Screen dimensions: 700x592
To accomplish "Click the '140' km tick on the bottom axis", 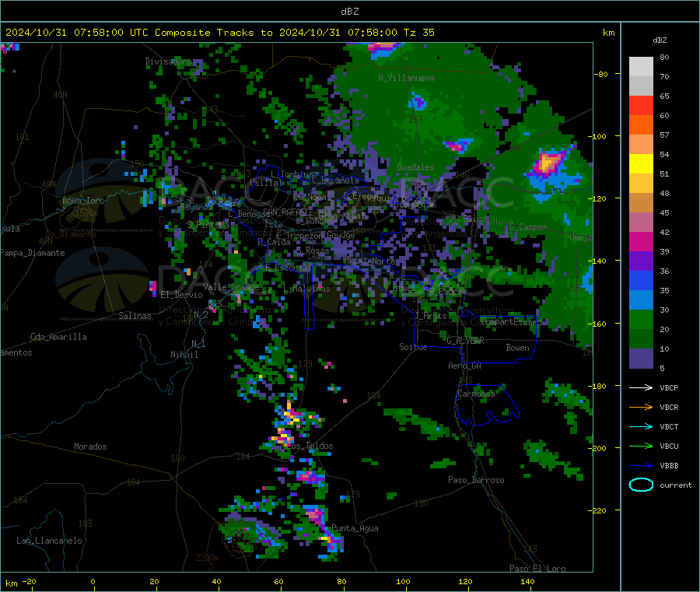I will tap(527, 581).
